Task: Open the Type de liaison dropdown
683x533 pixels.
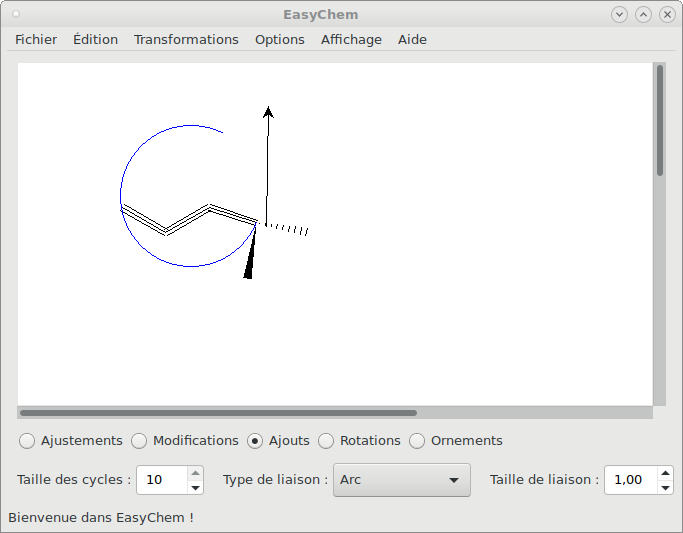Action: [x=402, y=480]
